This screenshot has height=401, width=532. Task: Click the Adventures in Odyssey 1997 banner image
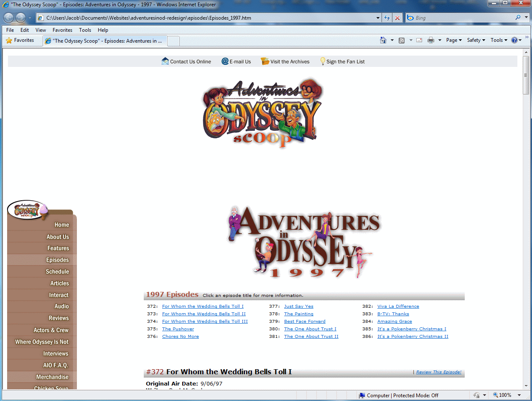304,243
